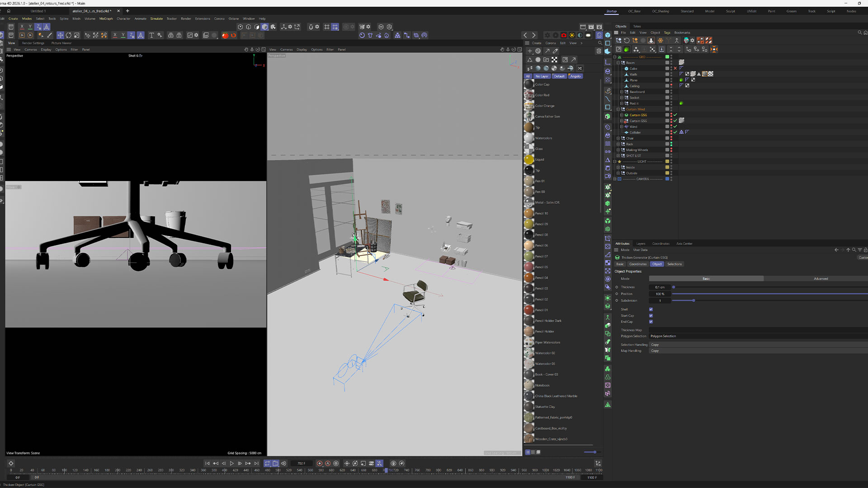Toggle the End Cap checkbox
Viewport: 868px width, 488px height.
tap(651, 322)
